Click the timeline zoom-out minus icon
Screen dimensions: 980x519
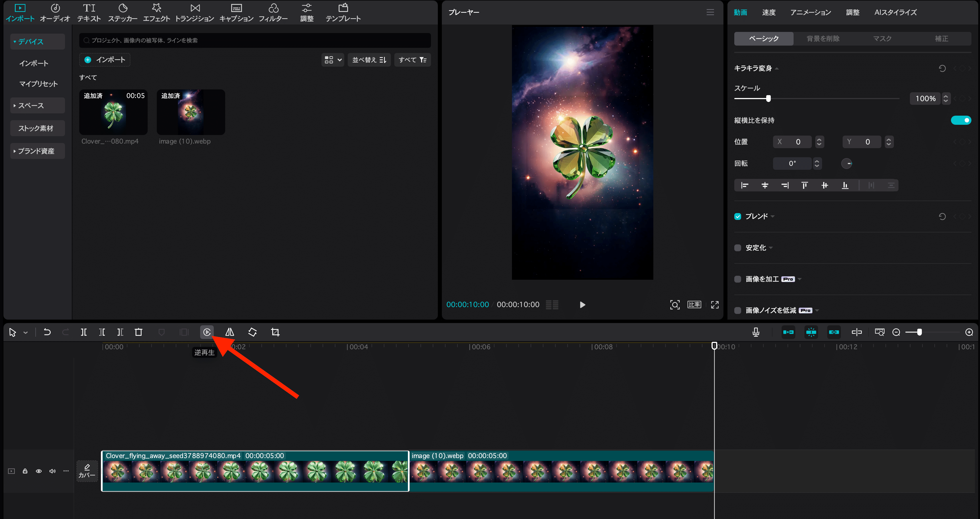coord(896,332)
